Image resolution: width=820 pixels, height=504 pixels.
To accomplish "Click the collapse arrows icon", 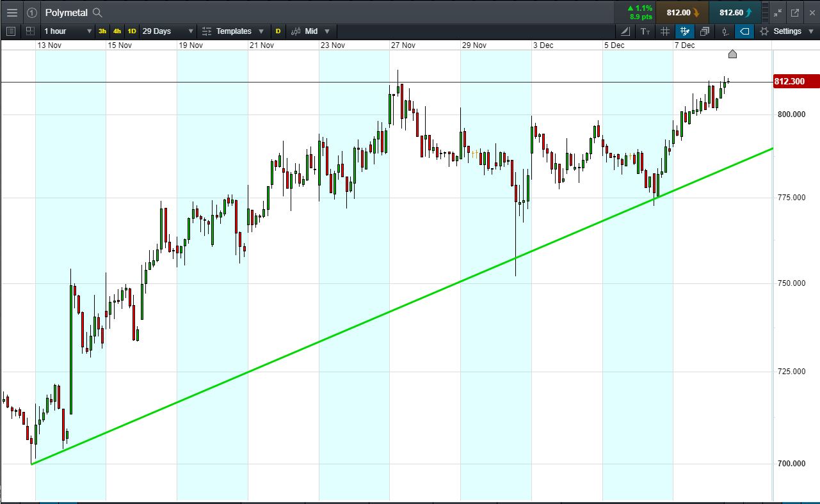I will [x=778, y=13].
